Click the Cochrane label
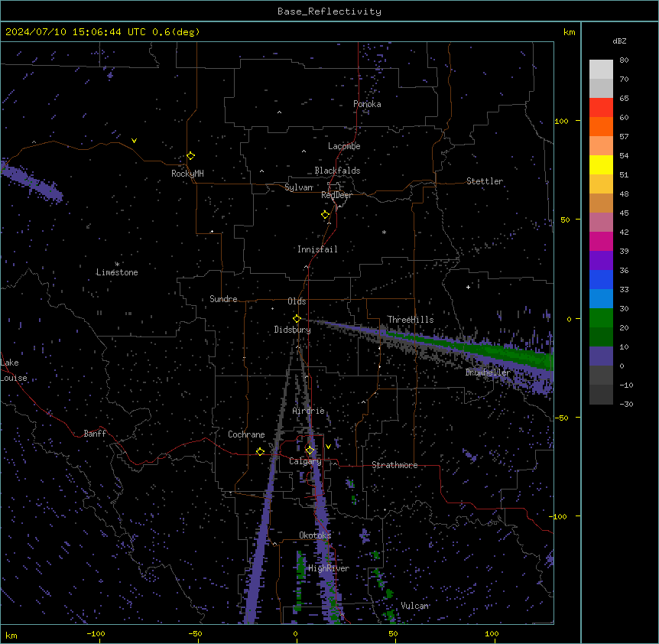Viewport: 659px width, 644px height. pyautogui.click(x=246, y=434)
